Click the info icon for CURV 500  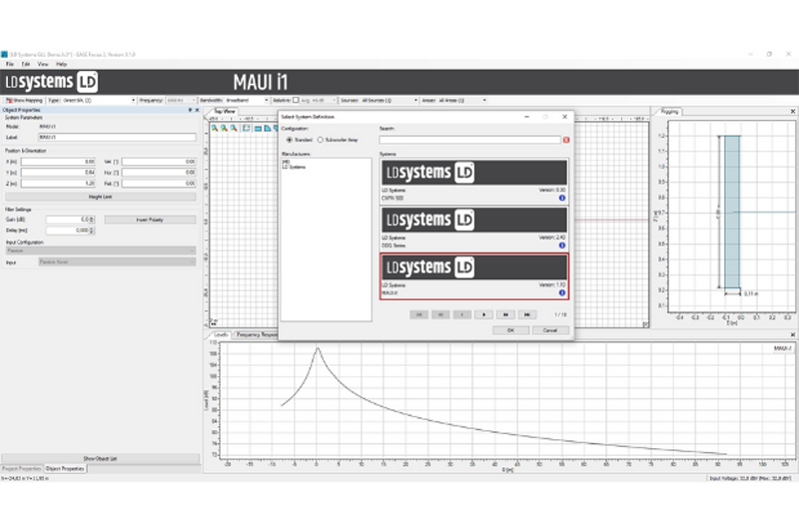[x=562, y=198]
